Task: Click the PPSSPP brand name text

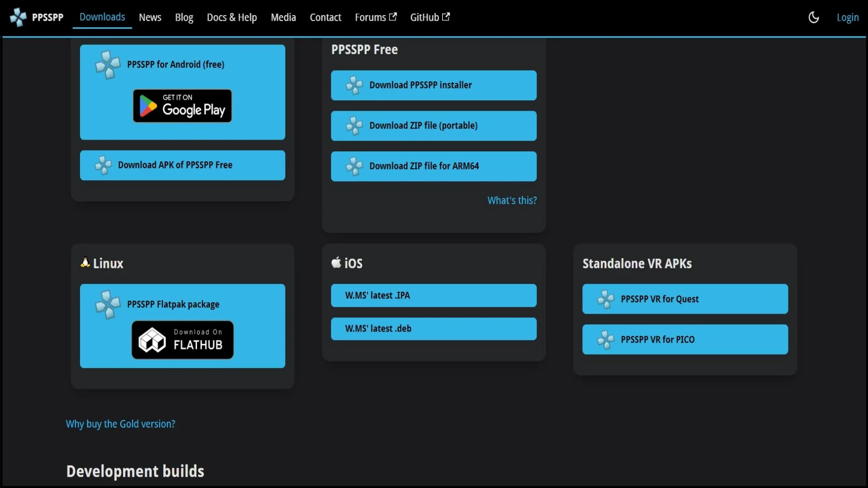Action: 47,18
